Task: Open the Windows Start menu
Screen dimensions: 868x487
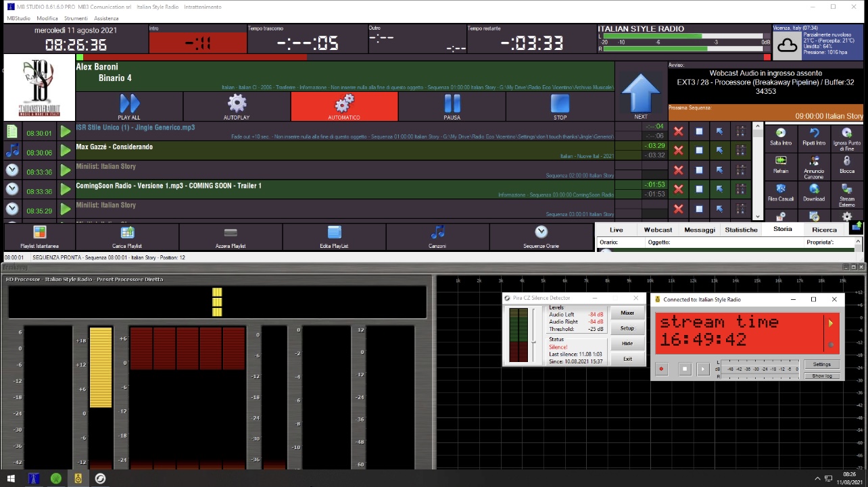Action: (11, 478)
